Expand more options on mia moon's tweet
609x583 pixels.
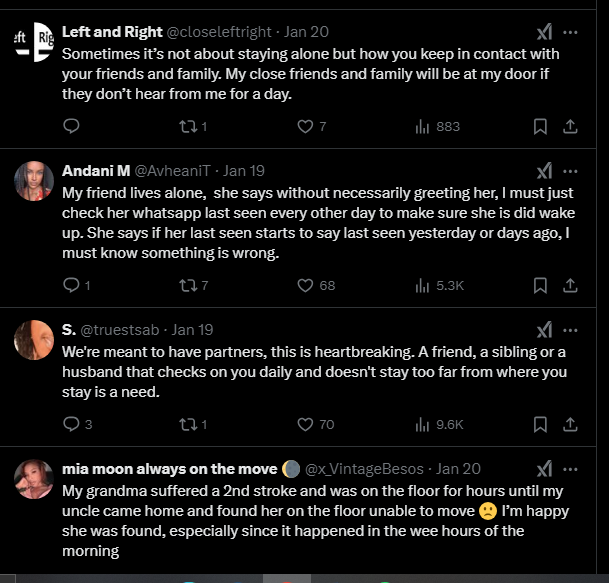pyautogui.click(x=571, y=468)
